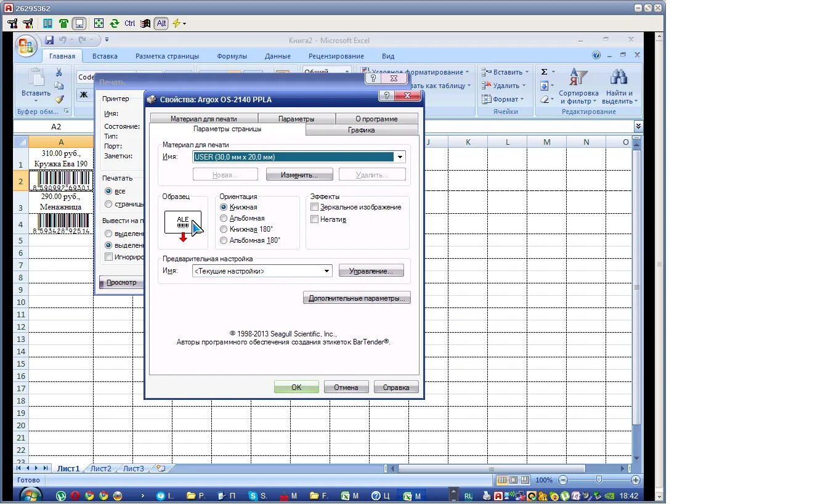823x504 pixels.
Task: Click the AutoSum sigma icon
Action: [545, 72]
